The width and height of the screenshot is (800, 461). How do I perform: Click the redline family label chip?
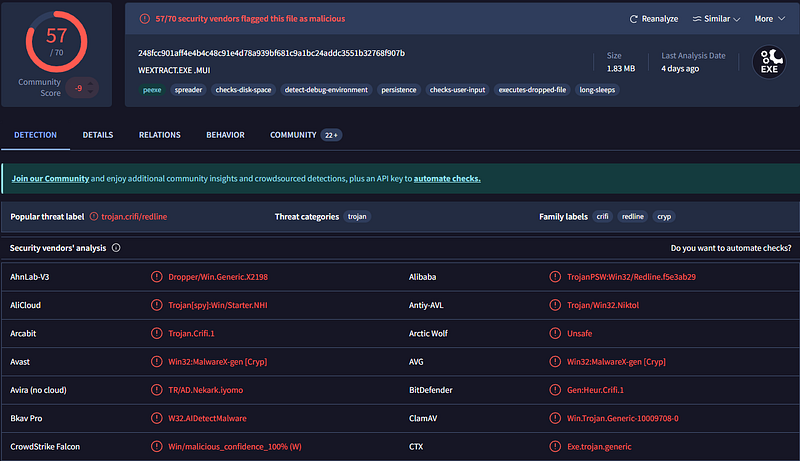point(633,217)
